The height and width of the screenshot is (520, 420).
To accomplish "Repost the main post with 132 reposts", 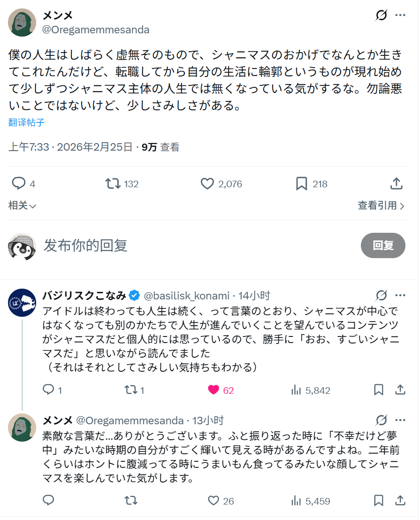I will 113,184.
